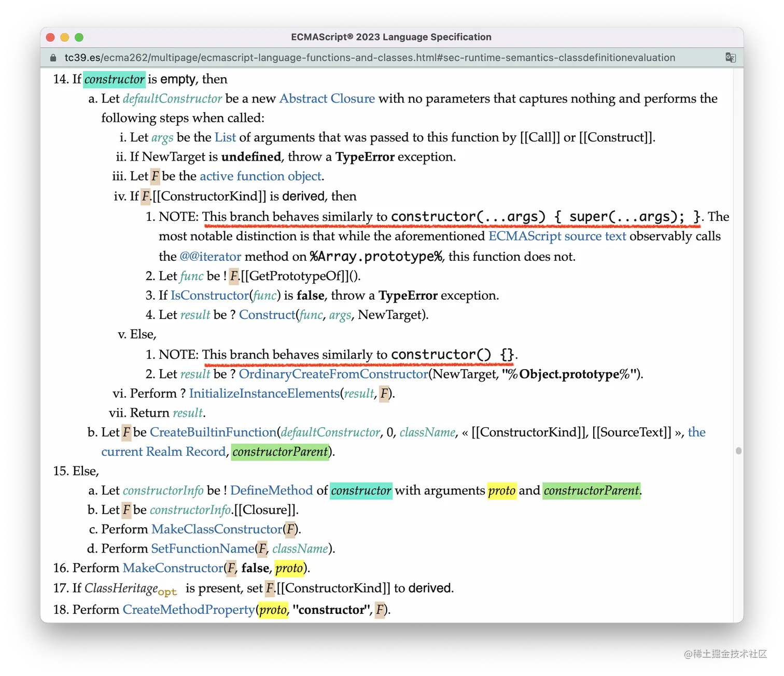Click the constructorInfo.[[Closure]] text in step 15.b
The image size is (784, 676).
[x=222, y=510]
